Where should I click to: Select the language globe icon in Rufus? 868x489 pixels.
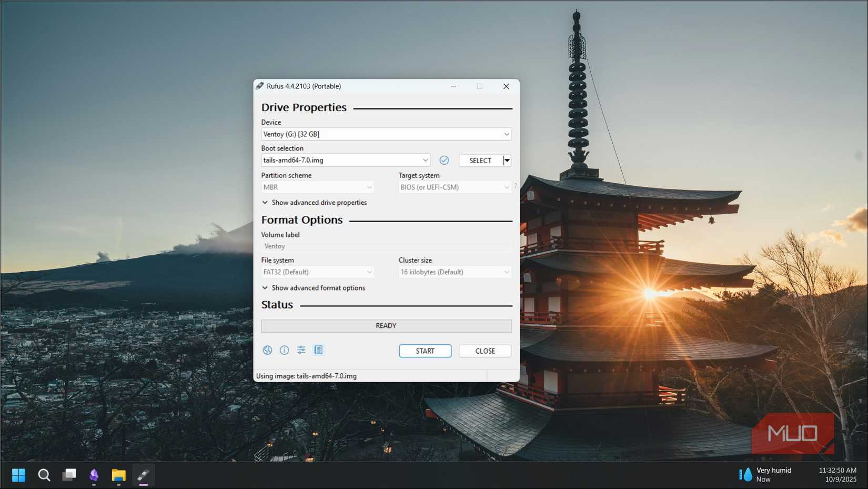click(267, 350)
